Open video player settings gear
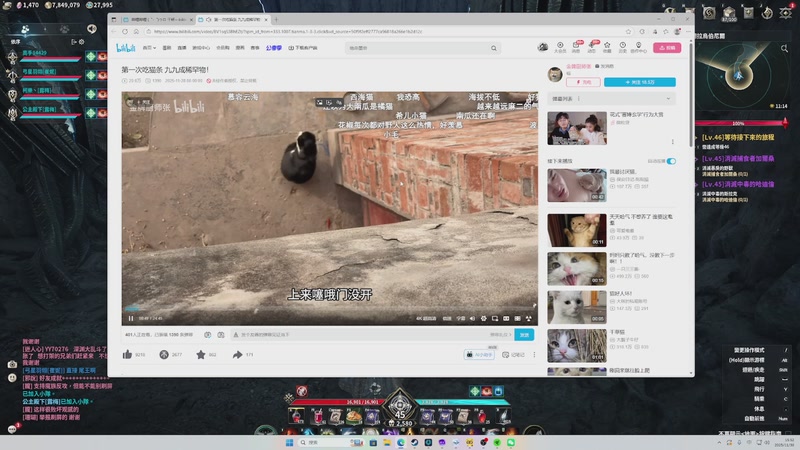 click(x=484, y=318)
